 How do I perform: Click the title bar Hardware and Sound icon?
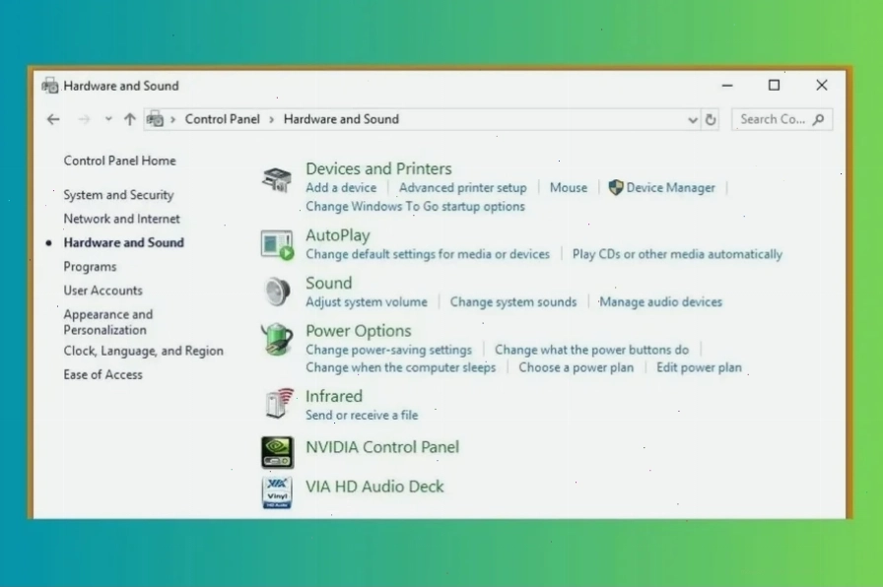coord(50,86)
